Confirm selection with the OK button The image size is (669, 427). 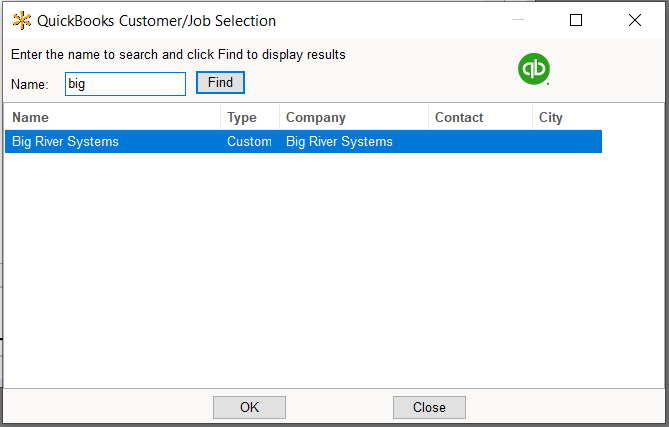(x=249, y=407)
